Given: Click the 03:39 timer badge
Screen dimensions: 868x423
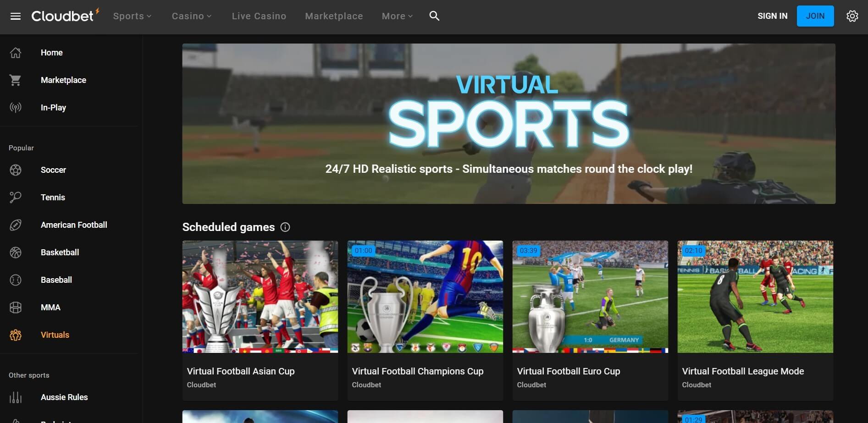Looking at the screenshot, I should pos(528,251).
